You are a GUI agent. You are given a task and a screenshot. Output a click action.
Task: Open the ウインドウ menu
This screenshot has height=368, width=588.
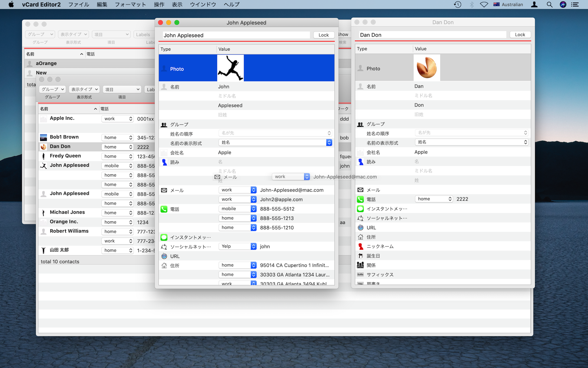click(203, 4)
